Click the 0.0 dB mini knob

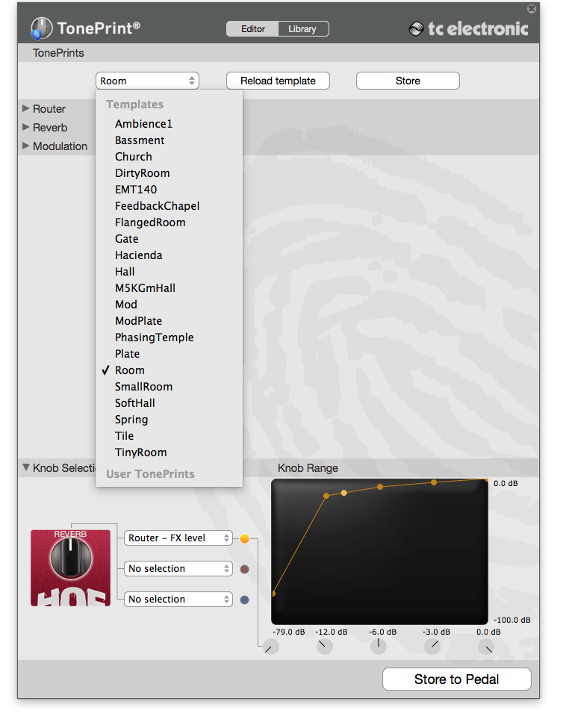click(x=486, y=647)
